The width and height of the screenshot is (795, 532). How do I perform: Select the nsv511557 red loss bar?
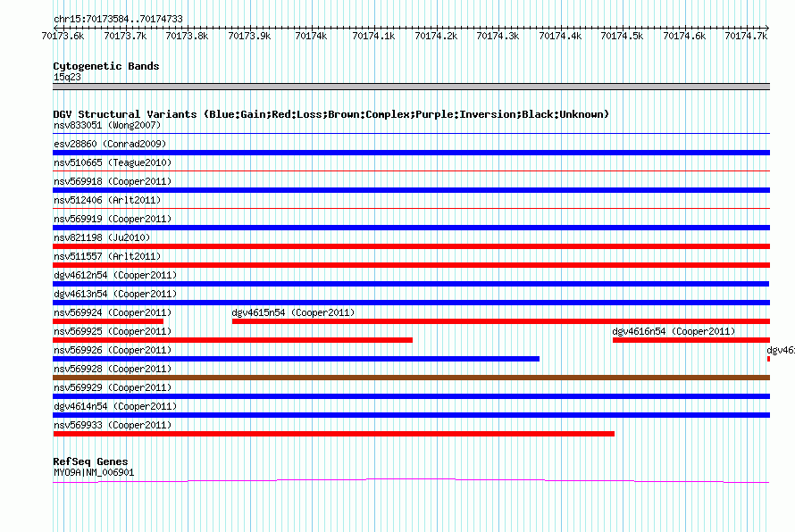(411, 265)
